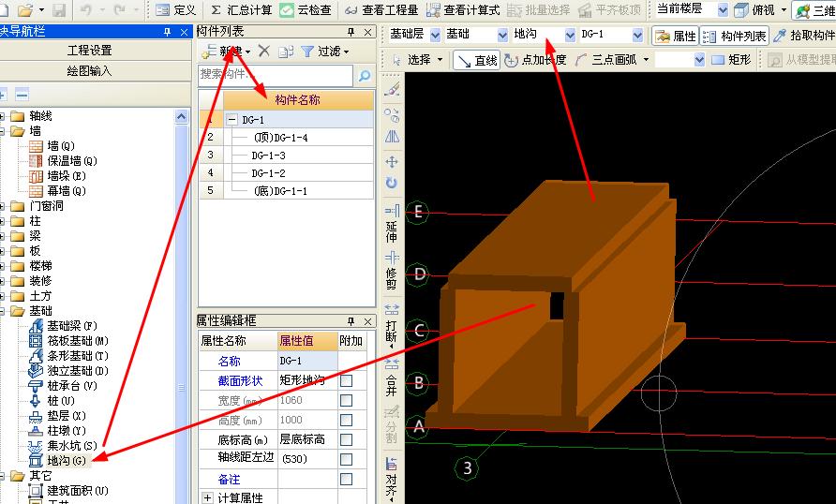Open 查看工程量 quantity view

[x=382, y=9]
